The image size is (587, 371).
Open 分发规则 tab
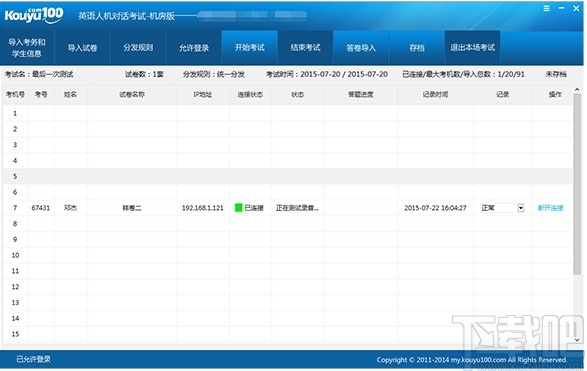(138, 48)
